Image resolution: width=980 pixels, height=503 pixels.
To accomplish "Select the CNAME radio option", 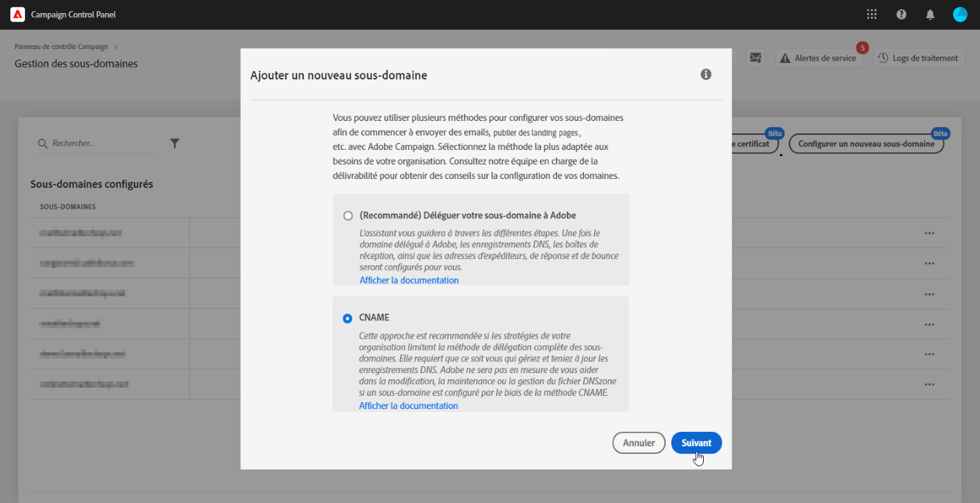I will pyautogui.click(x=347, y=319).
